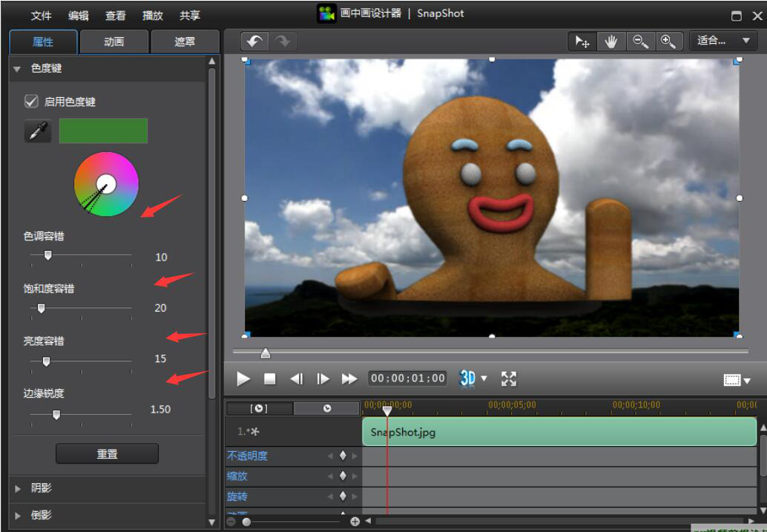Screen dimensions: 767x532
Task: Add keyframe diamond for 不透明度
Action: [343, 456]
